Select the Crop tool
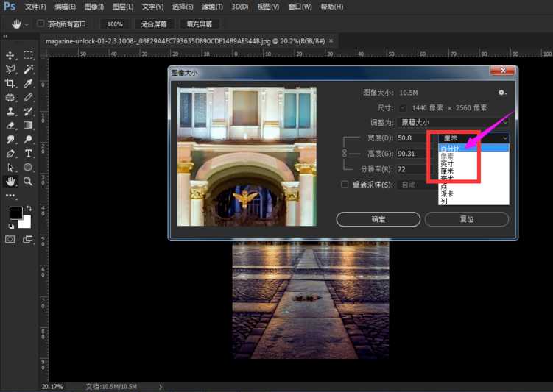 coord(10,83)
